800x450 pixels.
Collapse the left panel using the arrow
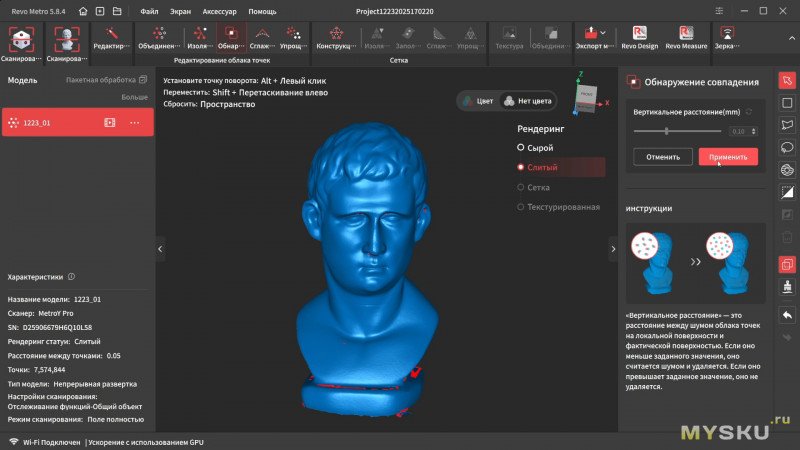click(x=160, y=246)
